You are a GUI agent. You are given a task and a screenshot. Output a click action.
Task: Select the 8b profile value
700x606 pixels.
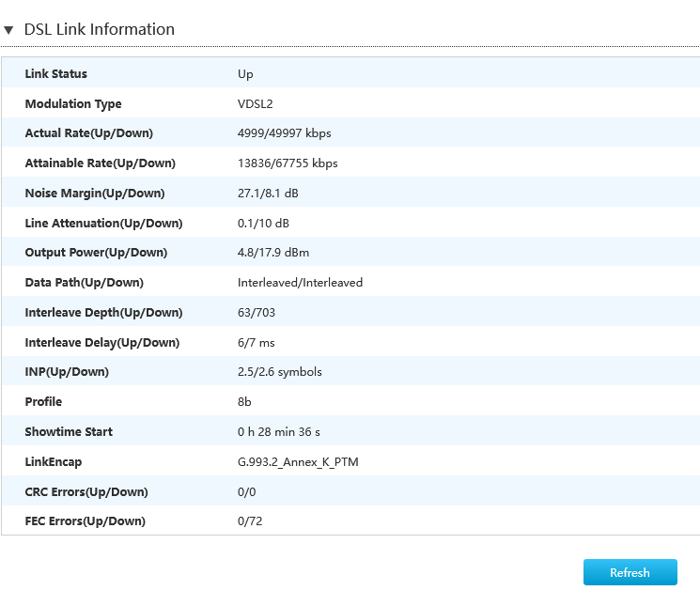(x=244, y=401)
